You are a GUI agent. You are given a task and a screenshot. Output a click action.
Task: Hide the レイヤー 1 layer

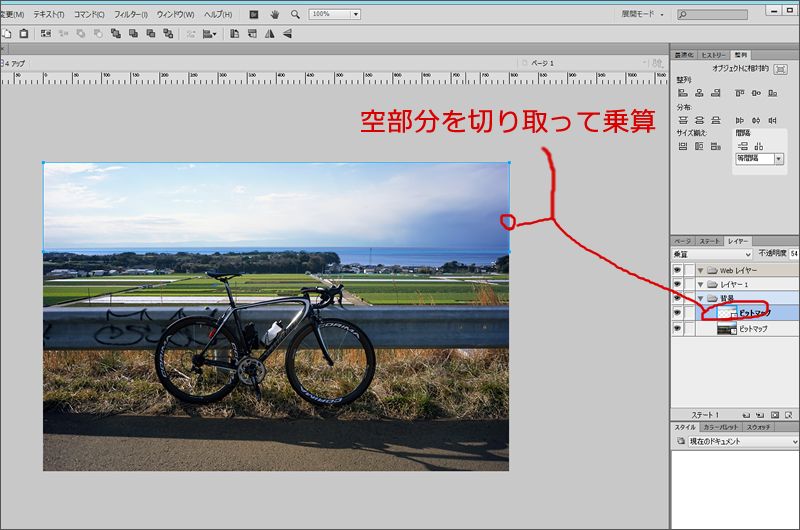(677, 284)
